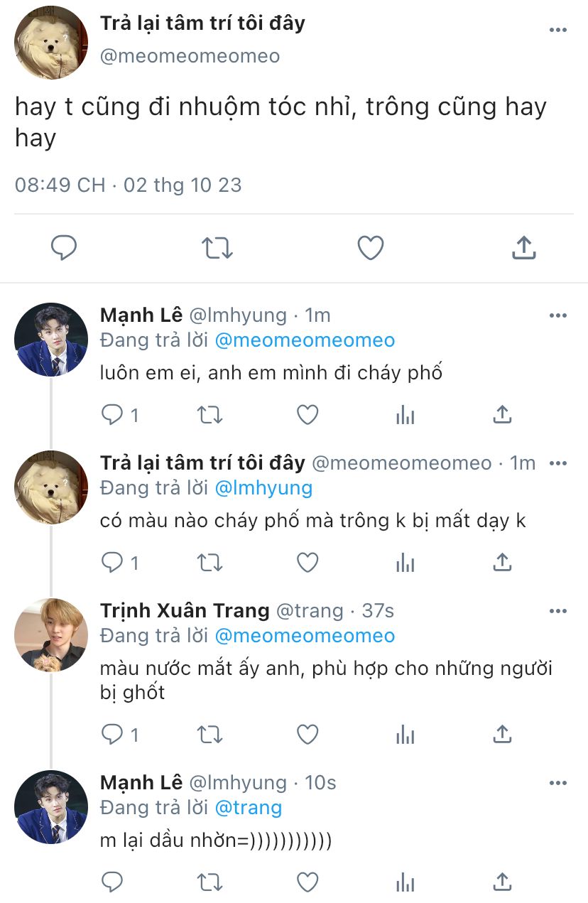
Task: Like Trịnh Xuân Trang's reply
Action: click(x=307, y=734)
